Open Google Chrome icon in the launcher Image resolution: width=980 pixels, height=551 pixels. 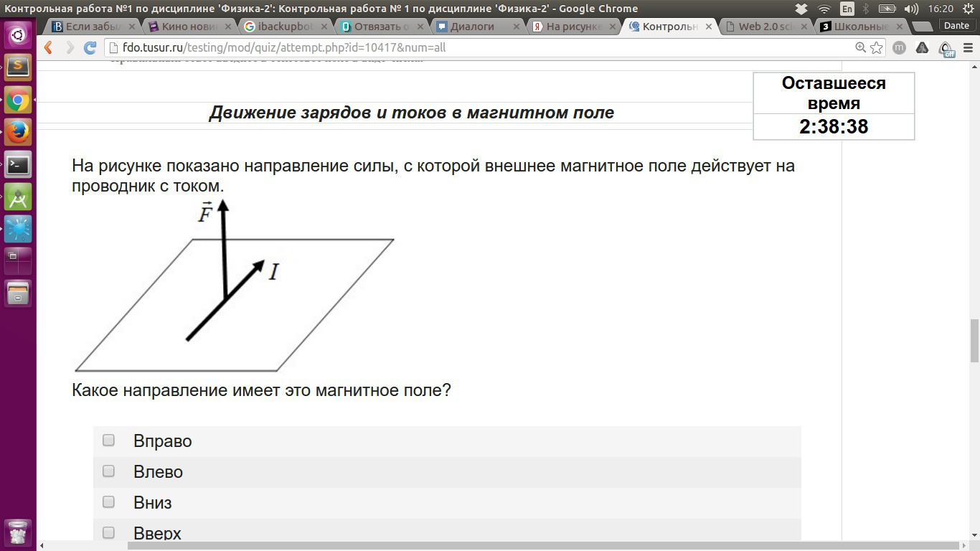(x=18, y=100)
